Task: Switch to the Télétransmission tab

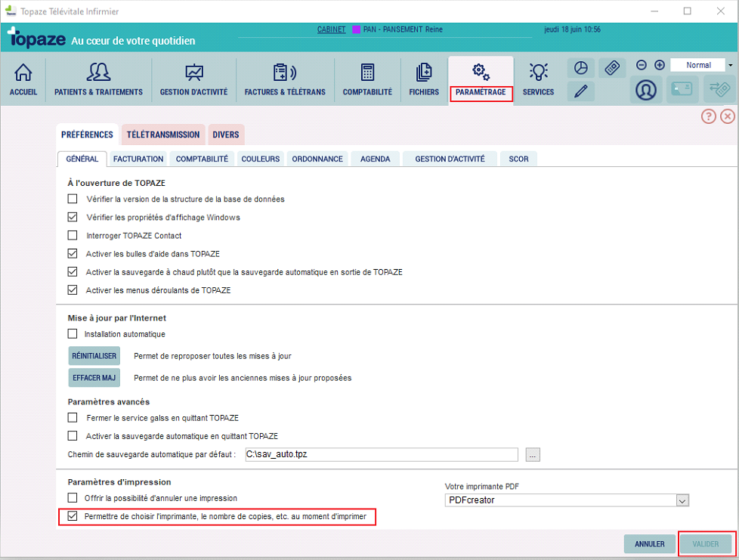Action: 163,135
